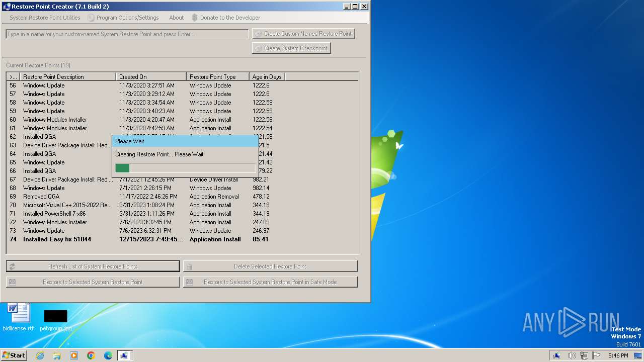
Task: Click Application Removal type cell
Action: click(214, 197)
